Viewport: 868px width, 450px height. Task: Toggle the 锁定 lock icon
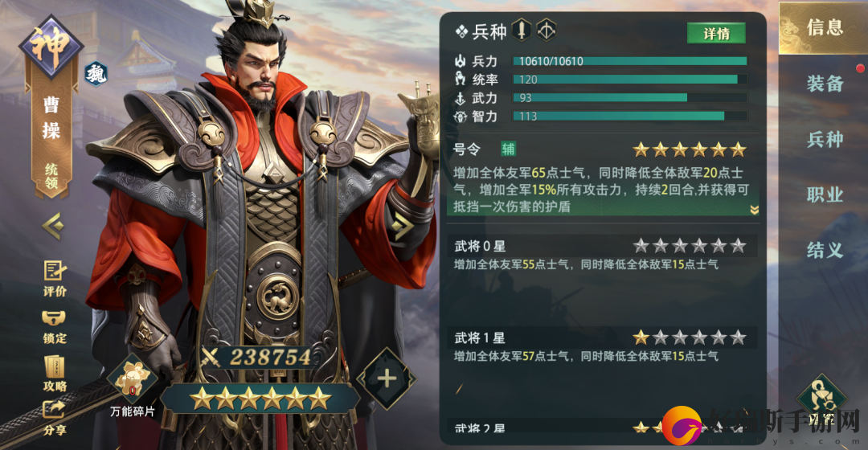(55, 326)
